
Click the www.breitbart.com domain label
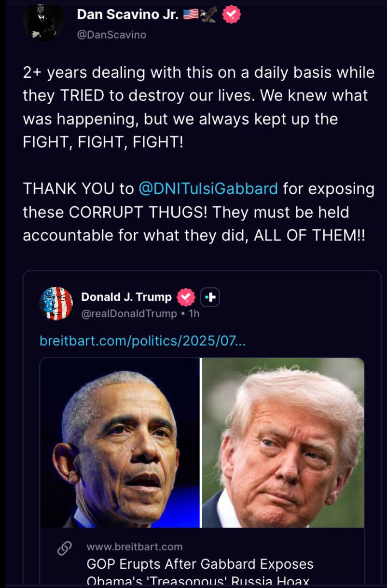tap(135, 546)
